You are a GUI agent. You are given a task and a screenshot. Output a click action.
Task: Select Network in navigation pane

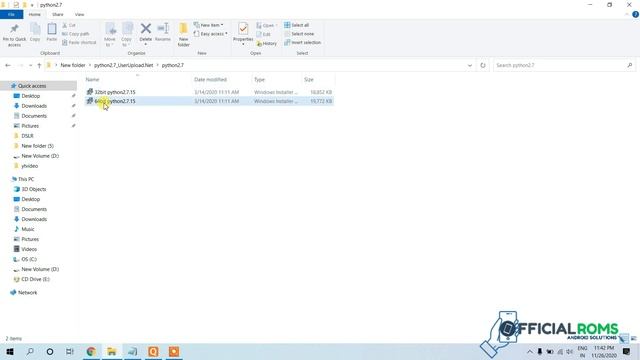[x=27, y=293]
